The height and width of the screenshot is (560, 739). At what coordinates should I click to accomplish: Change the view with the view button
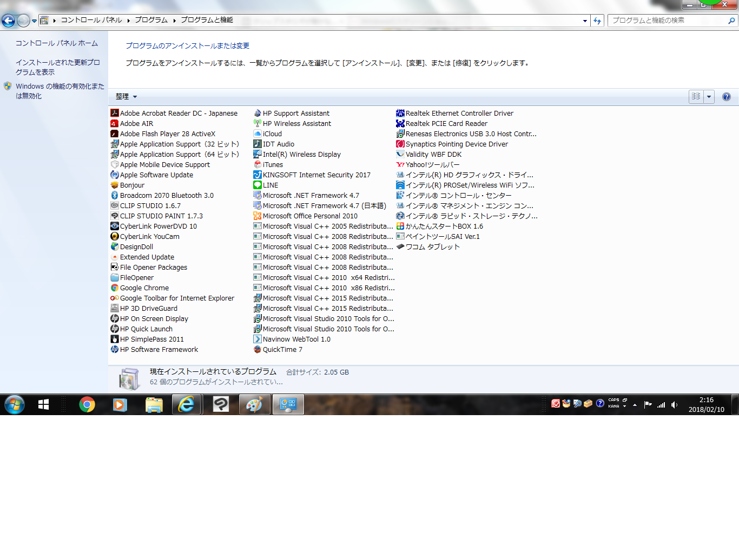[696, 96]
